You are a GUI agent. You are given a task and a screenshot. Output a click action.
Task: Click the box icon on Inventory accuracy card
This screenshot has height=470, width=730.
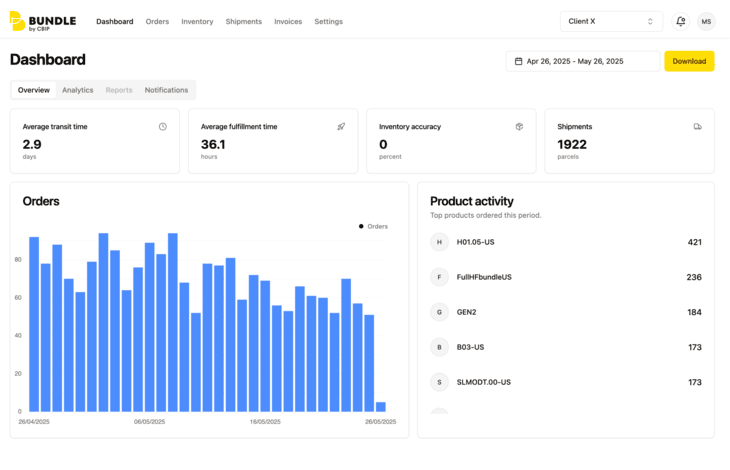pos(519,127)
